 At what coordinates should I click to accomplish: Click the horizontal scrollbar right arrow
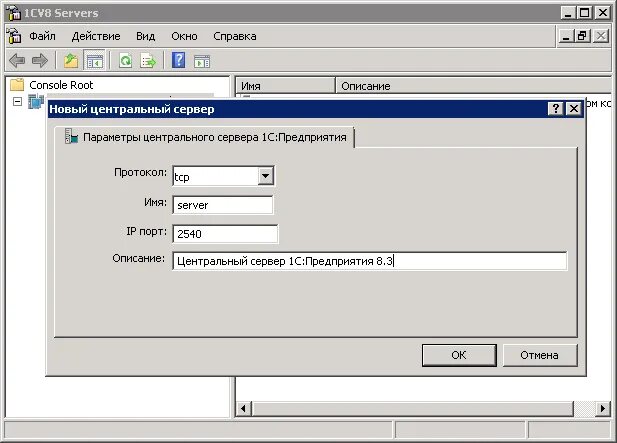coord(603,408)
